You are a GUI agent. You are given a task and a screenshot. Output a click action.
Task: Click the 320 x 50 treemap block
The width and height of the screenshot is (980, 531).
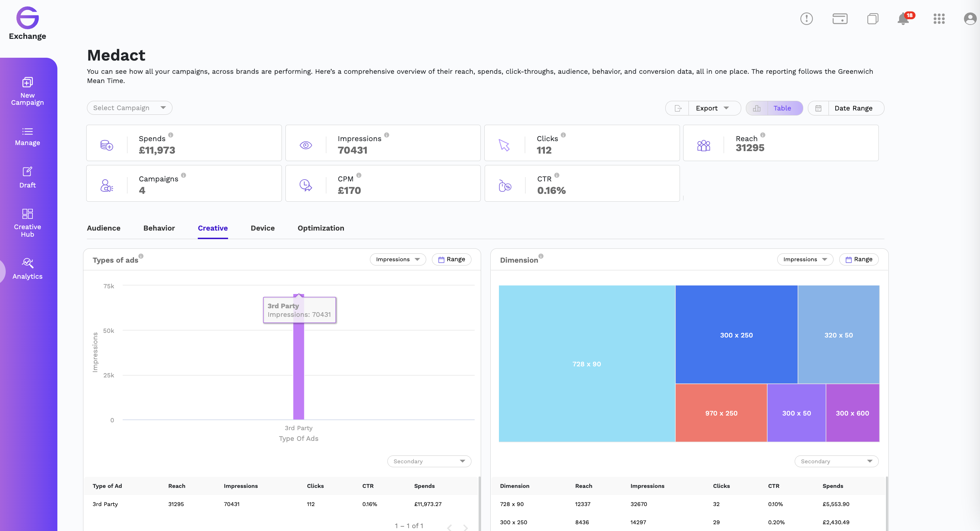click(x=839, y=335)
